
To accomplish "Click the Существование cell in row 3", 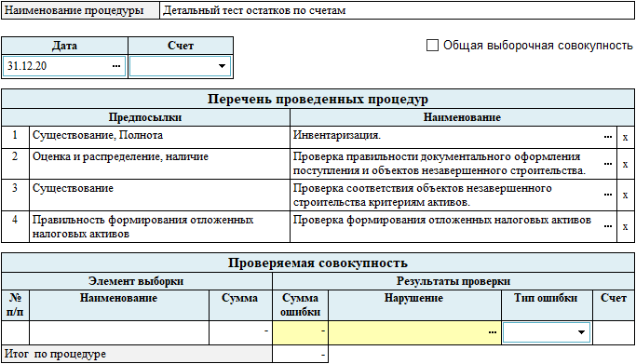I will 159,195.
